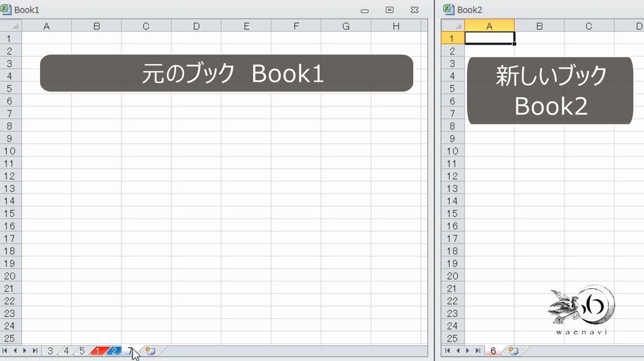The image size is (644, 361).
Task: Minimize the Book1 workbook window
Action: (x=365, y=10)
